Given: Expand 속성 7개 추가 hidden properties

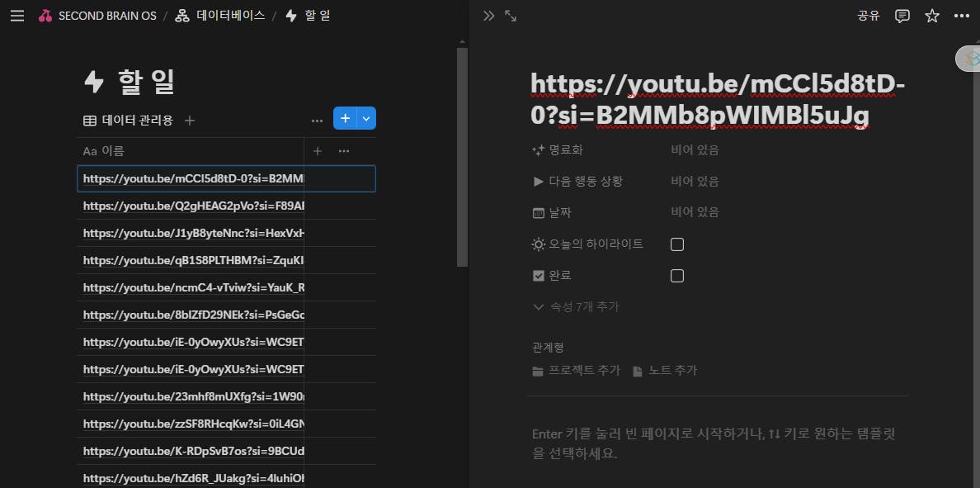Looking at the screenshot, I should 577,306.
